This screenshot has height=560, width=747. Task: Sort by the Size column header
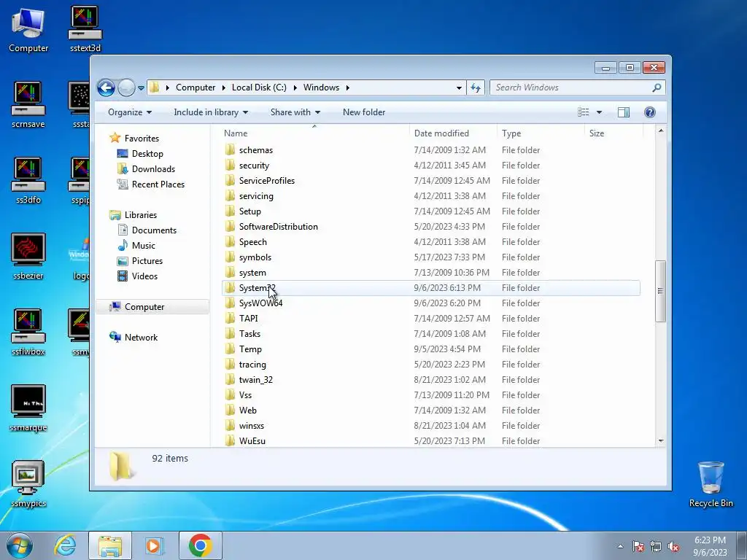[614, 133]
